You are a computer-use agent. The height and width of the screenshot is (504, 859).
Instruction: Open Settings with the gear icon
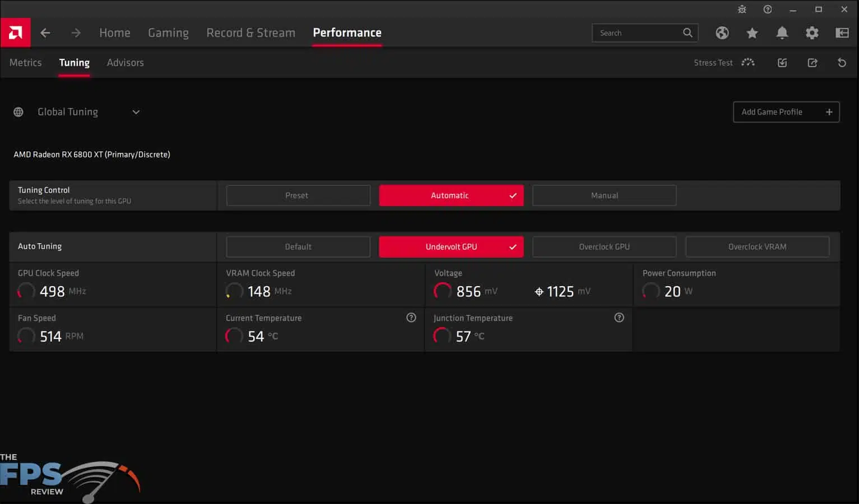point(812,33)
